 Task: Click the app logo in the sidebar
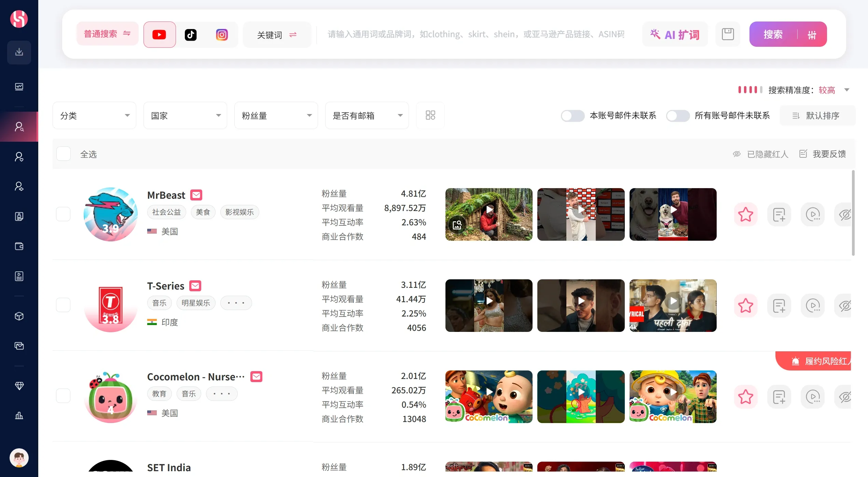tap(19, 18)
